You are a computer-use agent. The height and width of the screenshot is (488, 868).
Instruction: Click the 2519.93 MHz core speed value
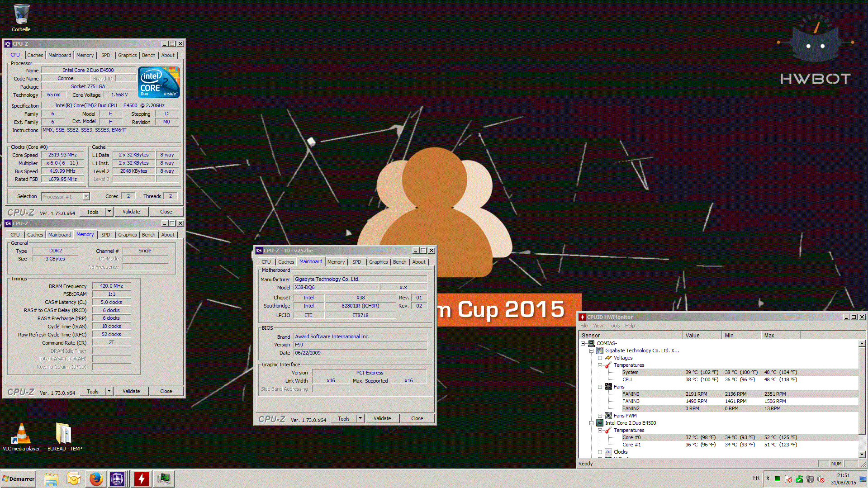tap(62, 155)
